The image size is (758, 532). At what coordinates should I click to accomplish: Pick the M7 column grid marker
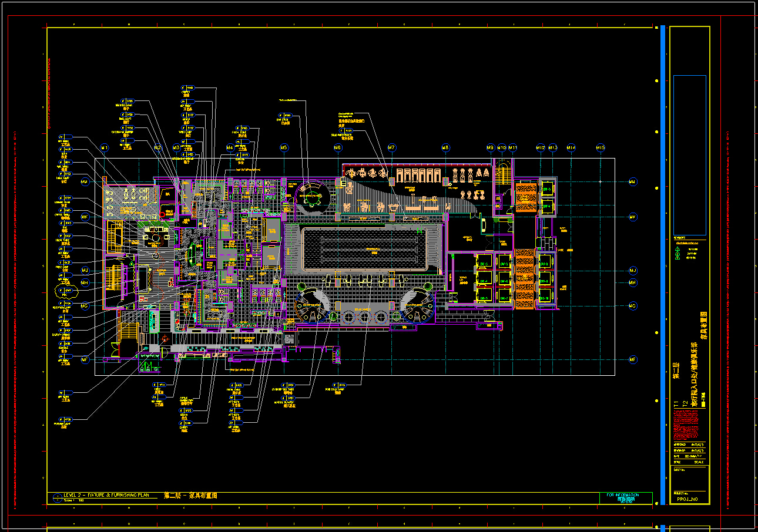[x=392, y=147]
